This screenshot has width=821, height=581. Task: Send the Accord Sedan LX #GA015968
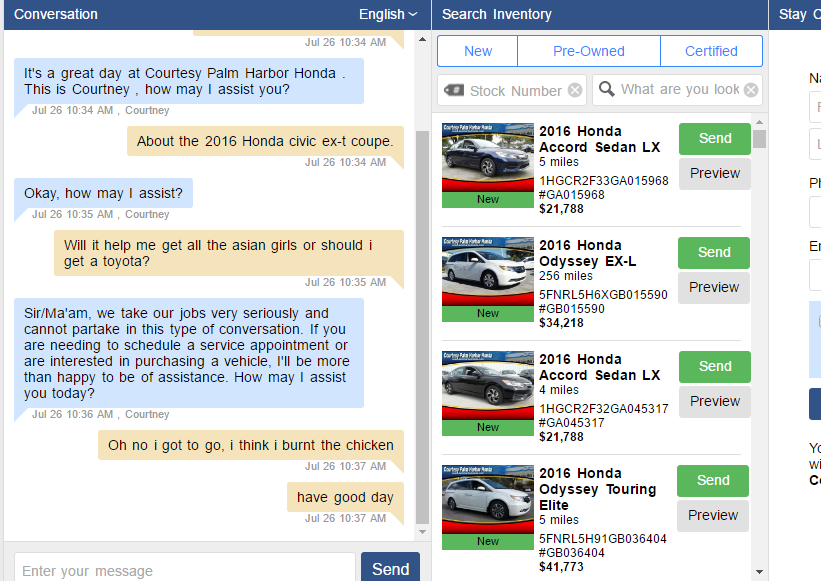(715, 139)
